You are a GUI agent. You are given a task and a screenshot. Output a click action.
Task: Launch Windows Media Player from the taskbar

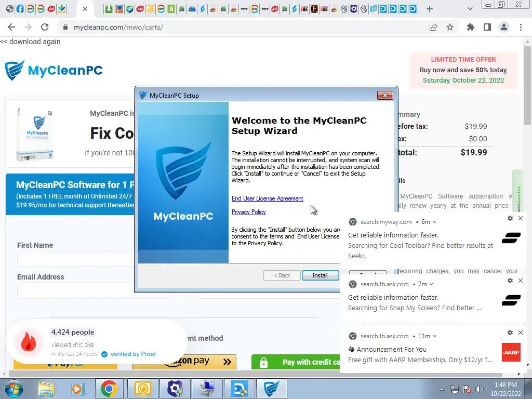(x=77, y=389)
